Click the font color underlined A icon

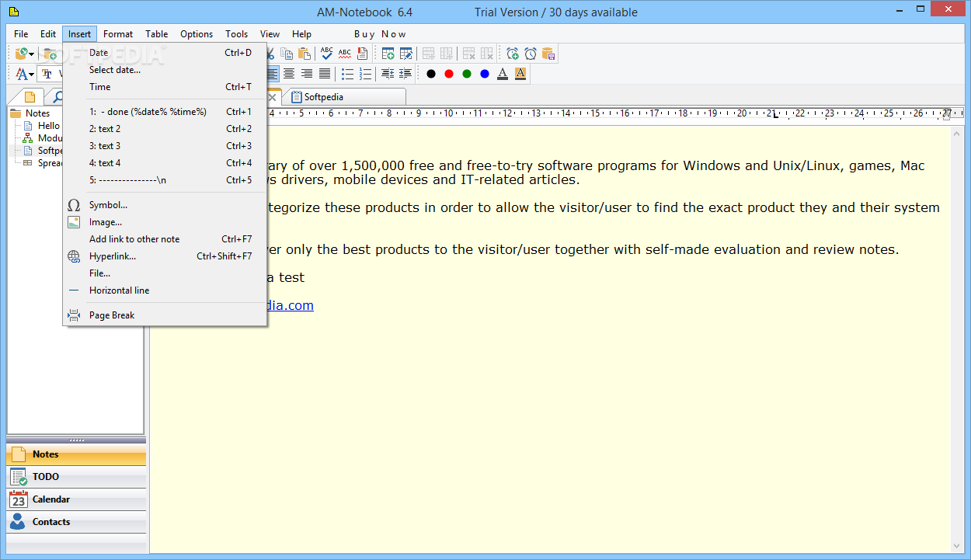pyautogui.click(x=503, y=74)
